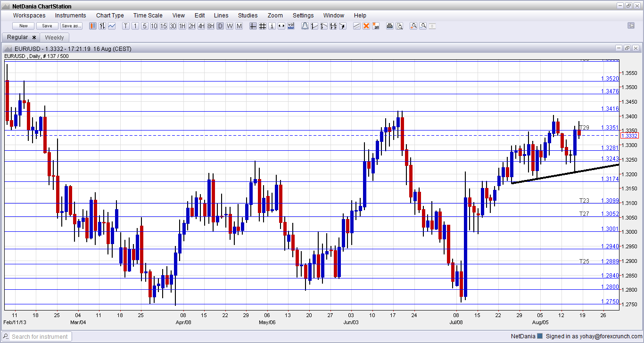Click the orange X delete line icon
The image size is (644, 343).
point(366,26)
